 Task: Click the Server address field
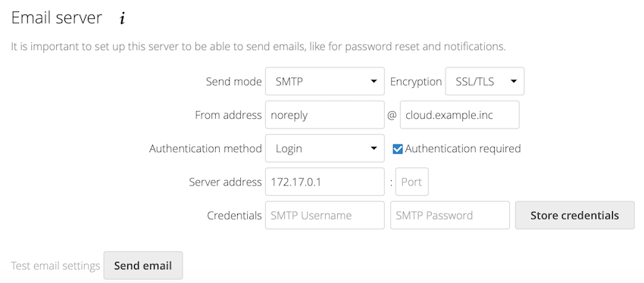tap(325, 182)
